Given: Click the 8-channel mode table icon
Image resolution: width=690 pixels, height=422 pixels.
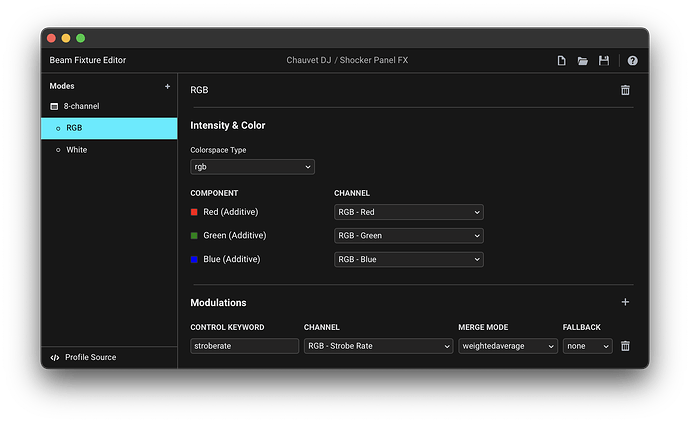Looking at the screenshot, I should (x=54, y=106).
